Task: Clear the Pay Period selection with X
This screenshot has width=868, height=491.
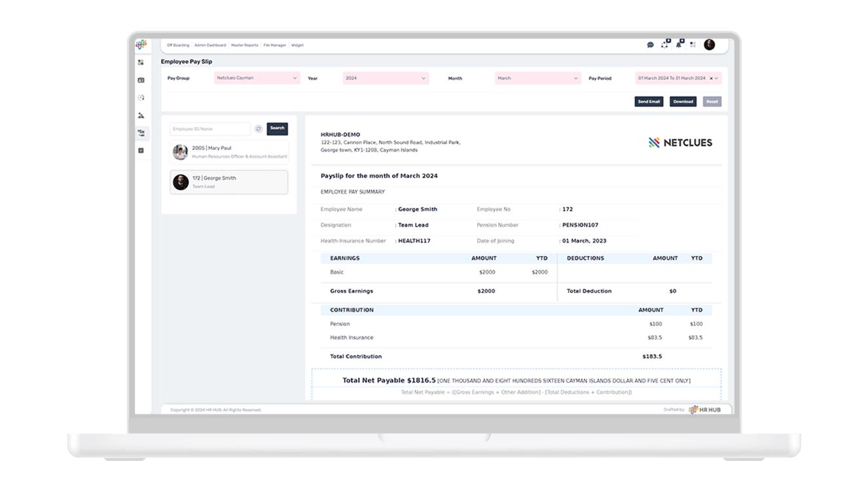Action: (x=711, y=79)
